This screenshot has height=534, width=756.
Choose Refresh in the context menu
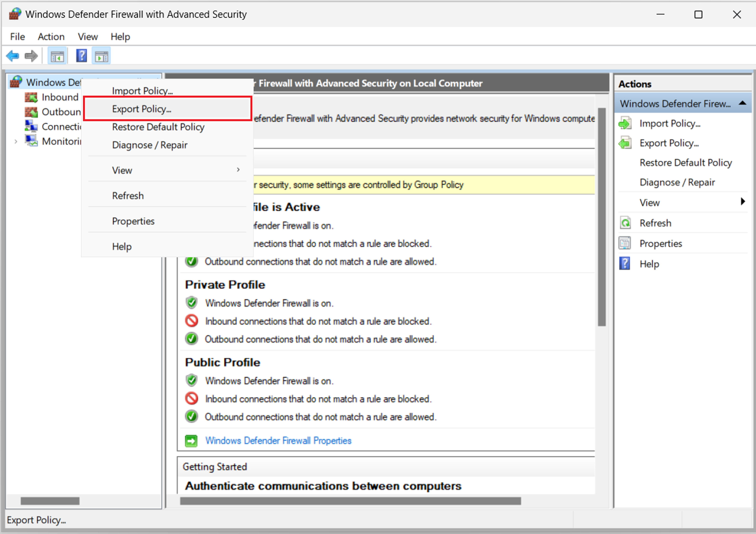pyautogui.click(x=167, y=196)
